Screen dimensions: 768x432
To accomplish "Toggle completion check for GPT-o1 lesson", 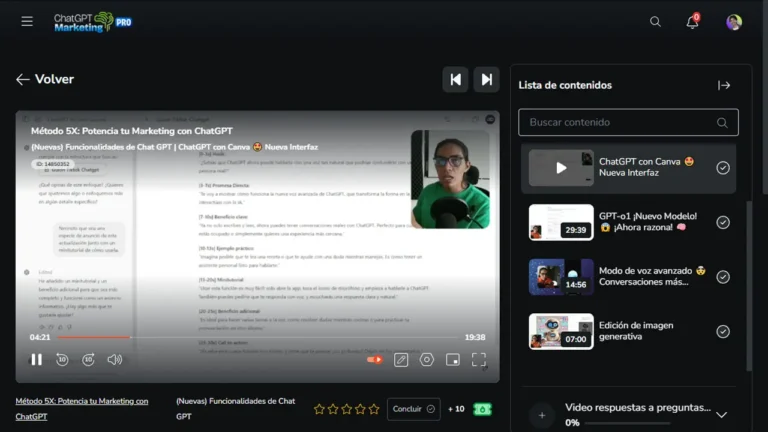I will coord(723,222).
